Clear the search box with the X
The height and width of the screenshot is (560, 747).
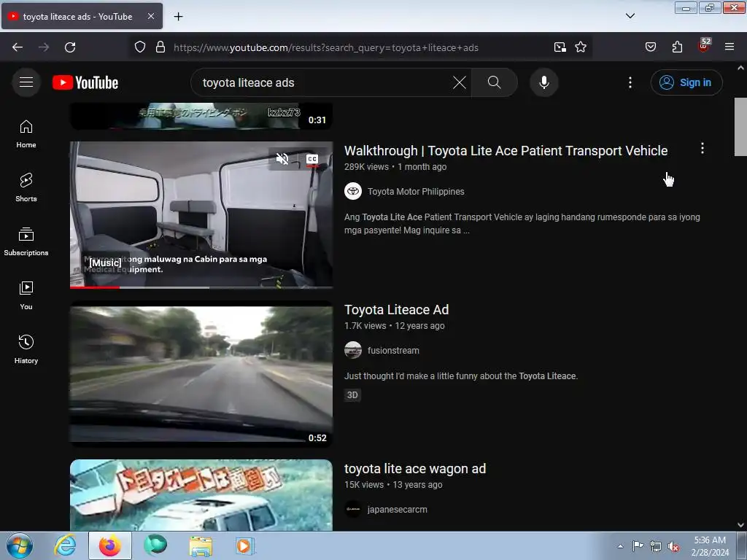(460, 82)
